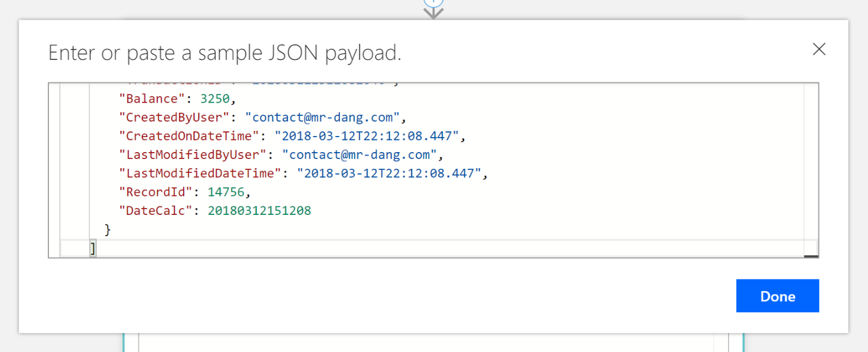The image size is (868, 352).
Task: Click the Done button
Action: pos(777,296)
